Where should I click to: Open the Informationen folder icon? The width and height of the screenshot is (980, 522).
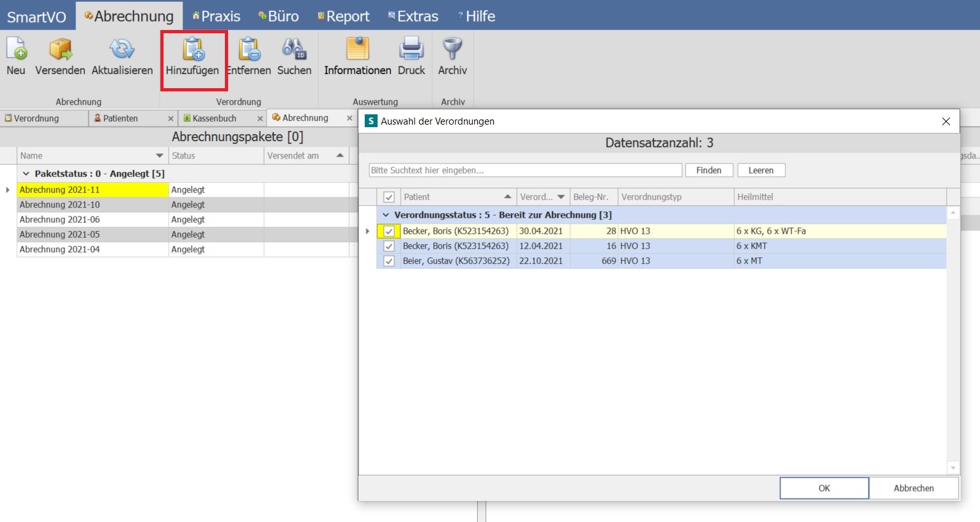coord(357,49)
